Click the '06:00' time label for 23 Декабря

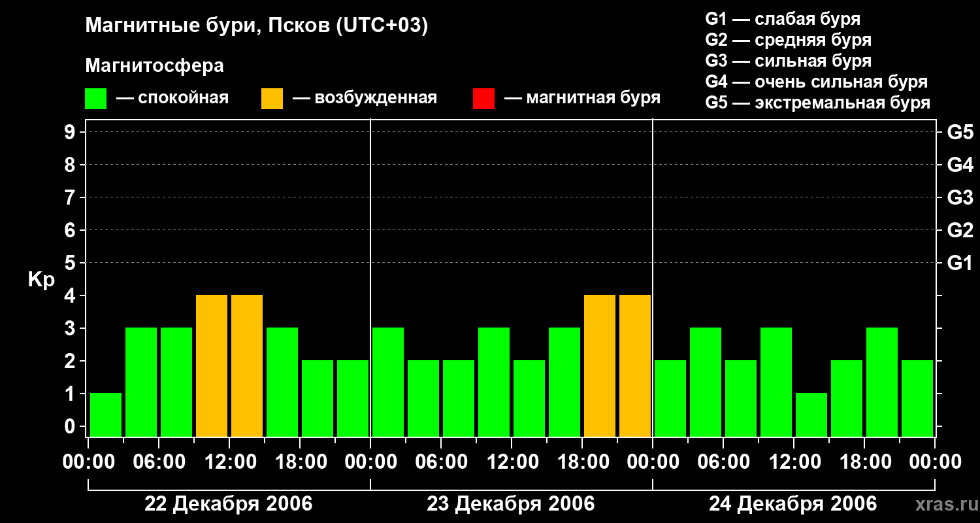point(441,462)
